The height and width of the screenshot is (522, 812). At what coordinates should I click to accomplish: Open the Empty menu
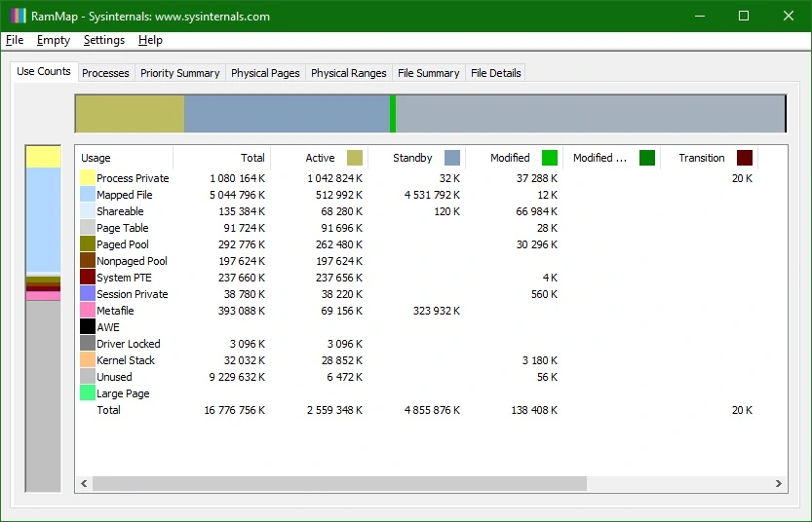54,40
